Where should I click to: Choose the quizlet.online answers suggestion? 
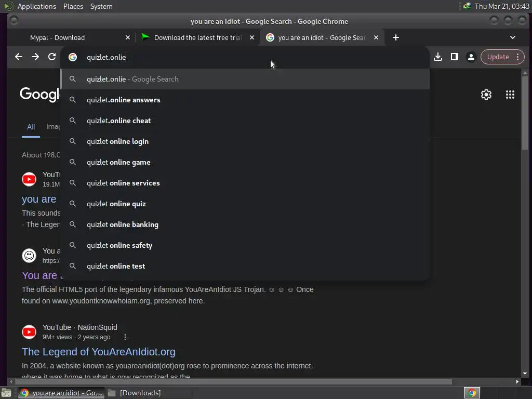tap(245, 100)
